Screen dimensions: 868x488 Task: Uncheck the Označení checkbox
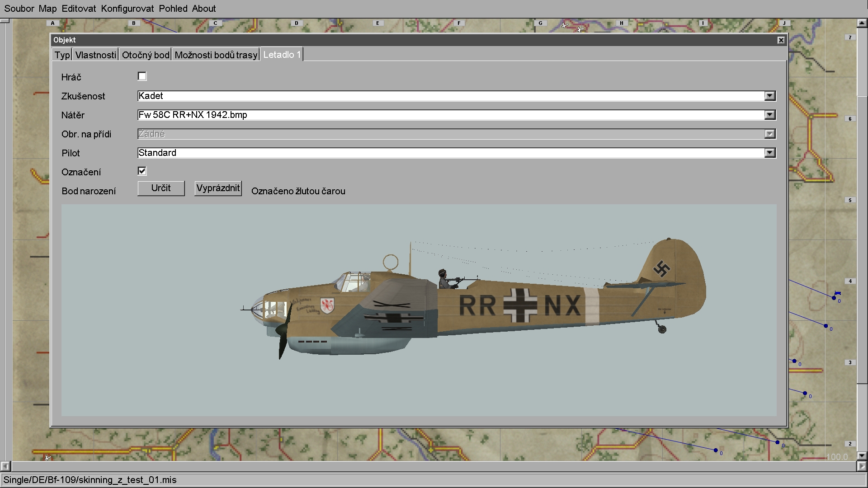(142, 171)
